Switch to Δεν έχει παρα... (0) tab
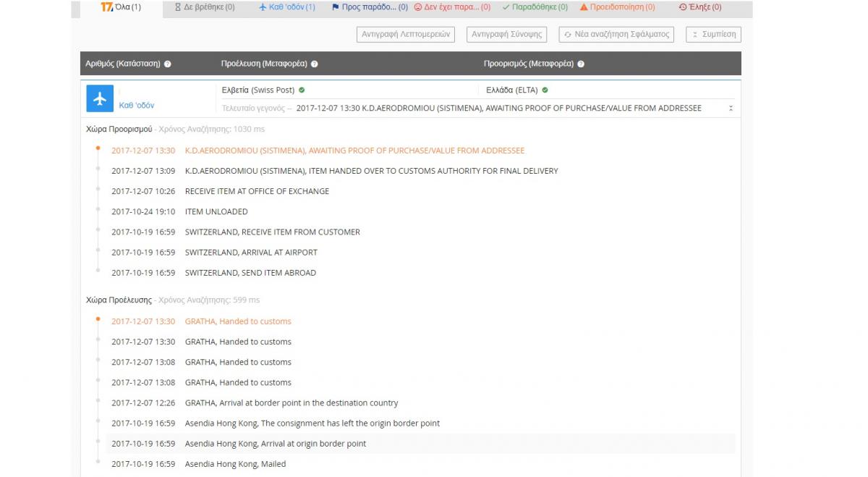Image resolution: width=868 pixels, height=477 pixels. tap(452, 7)
